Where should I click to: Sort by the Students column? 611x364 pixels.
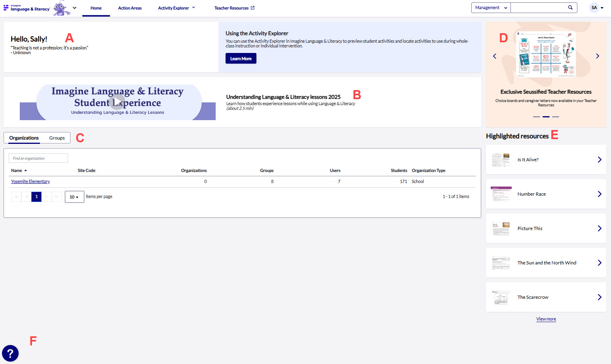click(399, 171)
